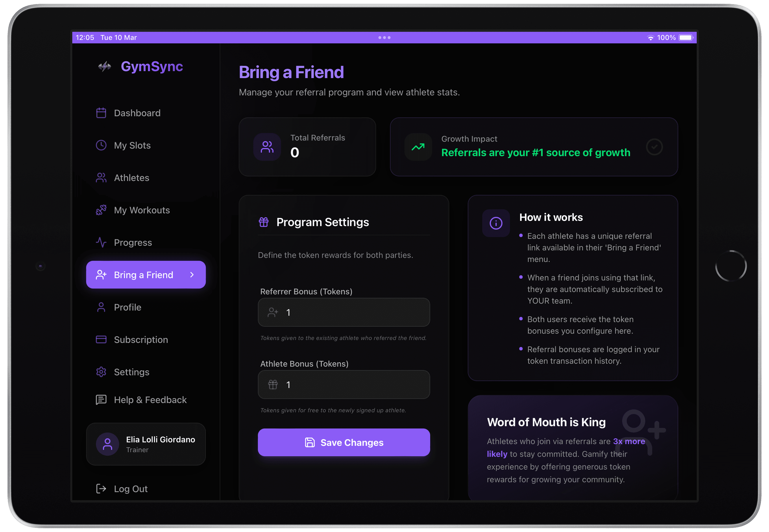
Task: Click the My Slots clock icon
Action: [101, 145]
